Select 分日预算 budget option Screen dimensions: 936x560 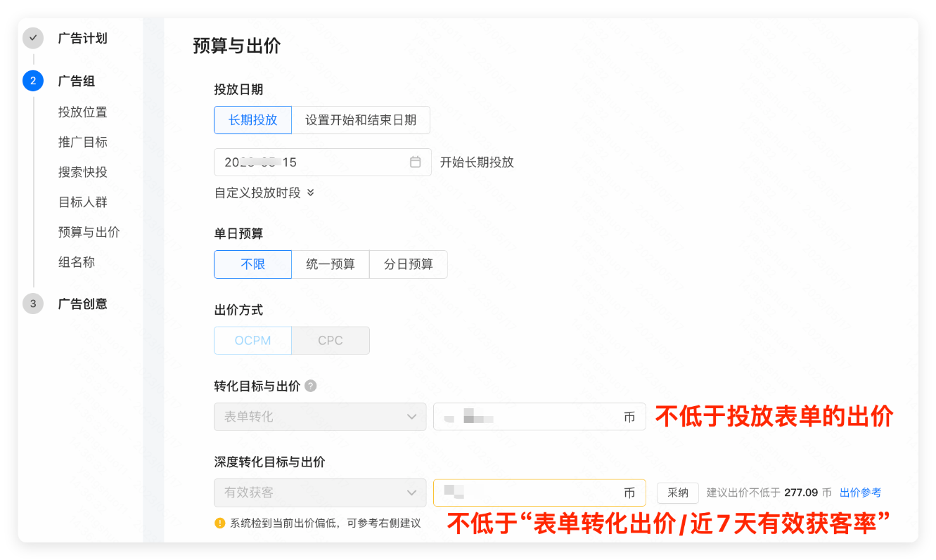click(409, 264)
